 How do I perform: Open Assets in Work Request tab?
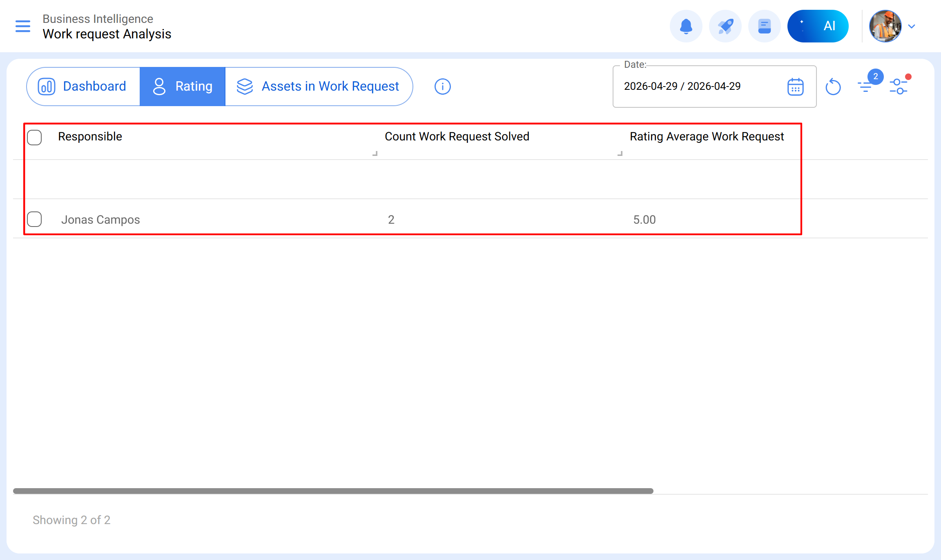click(319, 87)
